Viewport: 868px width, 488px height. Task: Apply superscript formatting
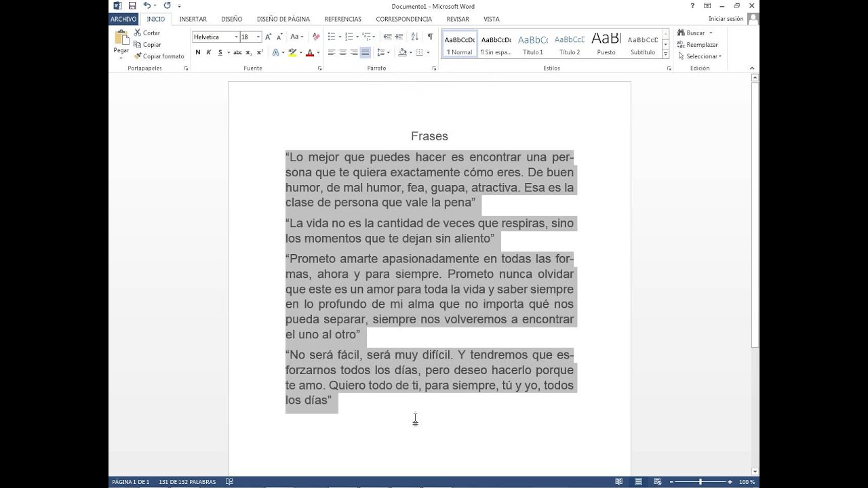click(x=260, y=52)
